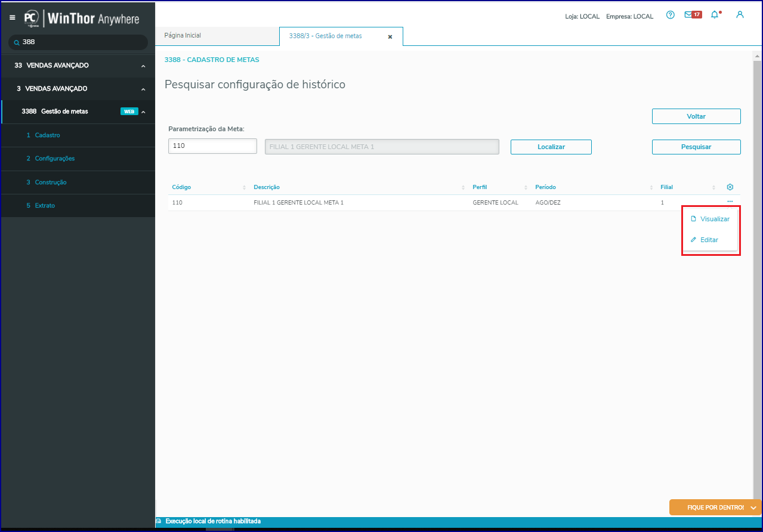
Task: Click the Voltar button
Action: [x=696, y=116]
